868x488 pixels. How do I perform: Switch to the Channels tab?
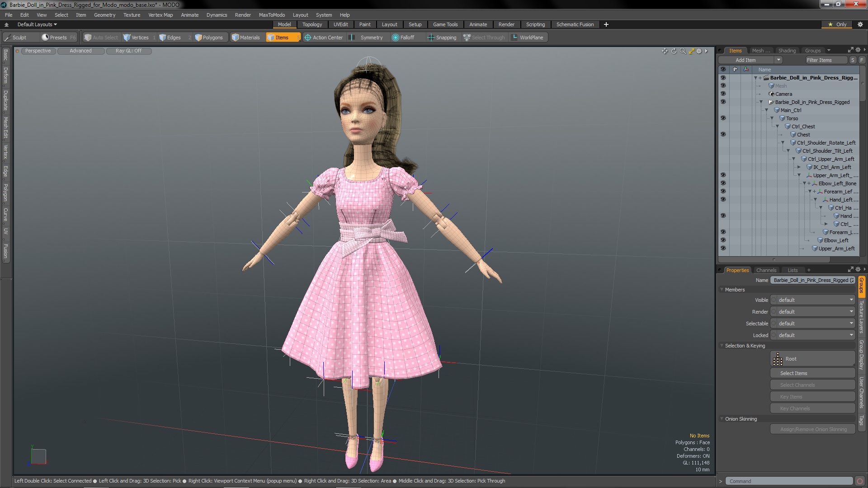pos(766,270)
